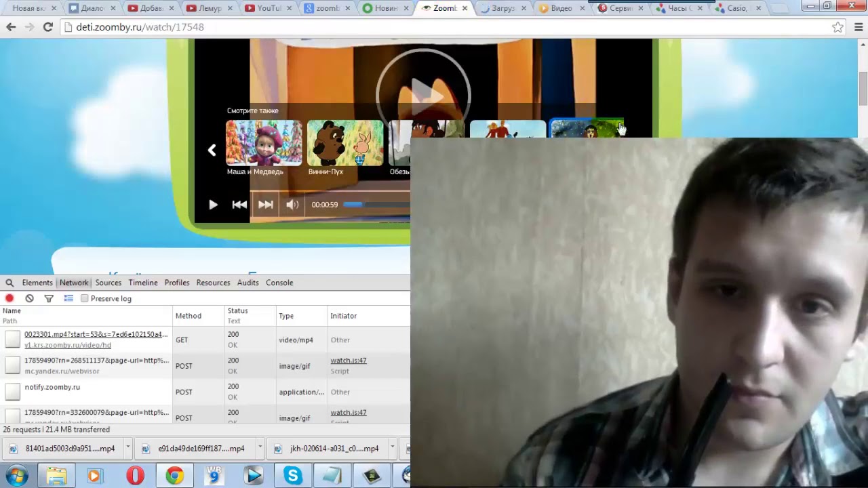This screenshot has height=488, width=868.
Task: Open watch.js:47 initiator for rn=268511137 request
Action: (349, 361)
